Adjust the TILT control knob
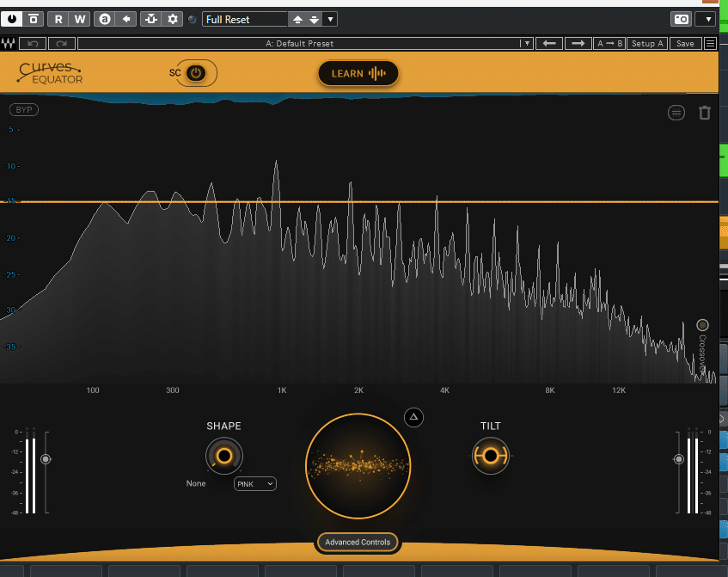 (490, 456)
